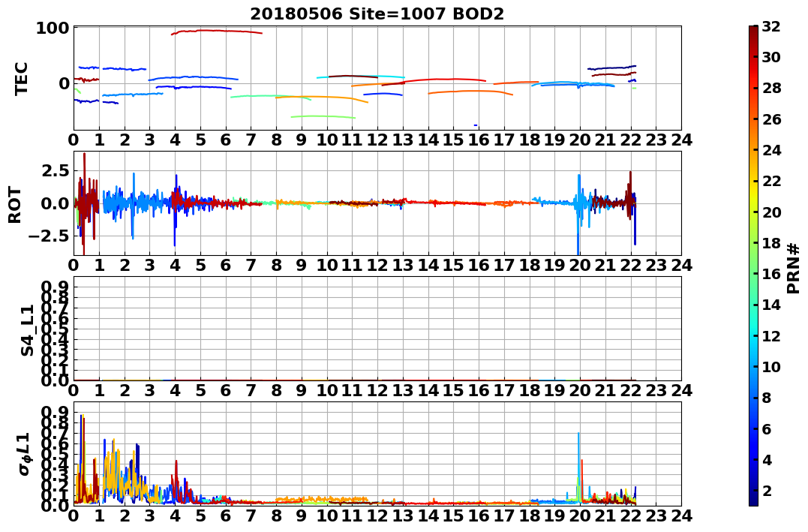Pick colorbar tick label 6
808x532 pixels.
pyautogui.click(x=766, y=428)
